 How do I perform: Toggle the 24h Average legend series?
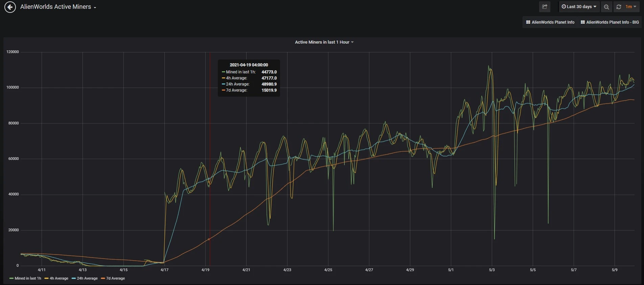pos(85,279)
